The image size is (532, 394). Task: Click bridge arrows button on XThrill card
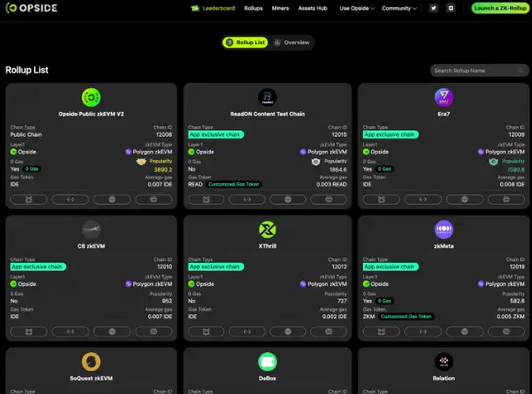pyautogui.click(x=247, y=332)
